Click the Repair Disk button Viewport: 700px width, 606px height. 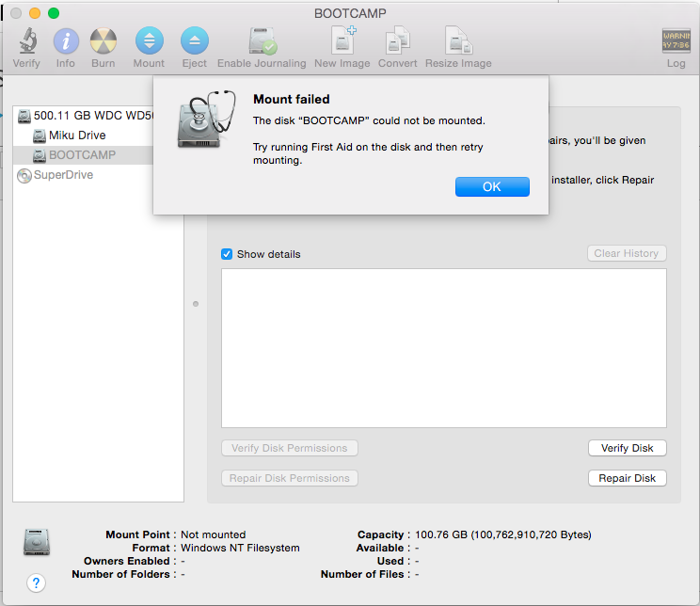point(627,478)
